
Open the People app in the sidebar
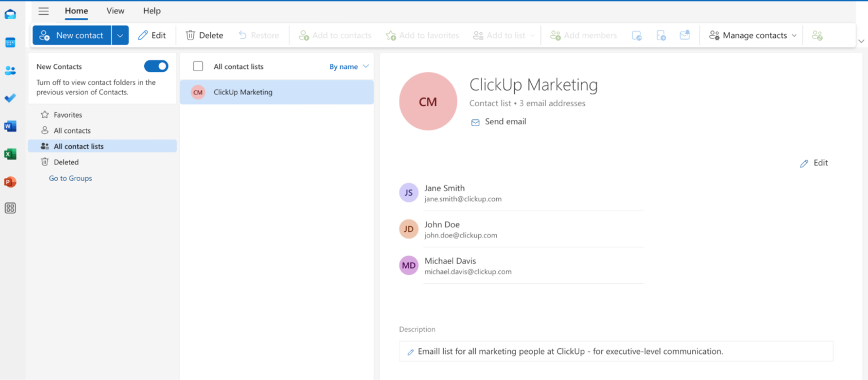pyautogui.click(x=10, y=70)
